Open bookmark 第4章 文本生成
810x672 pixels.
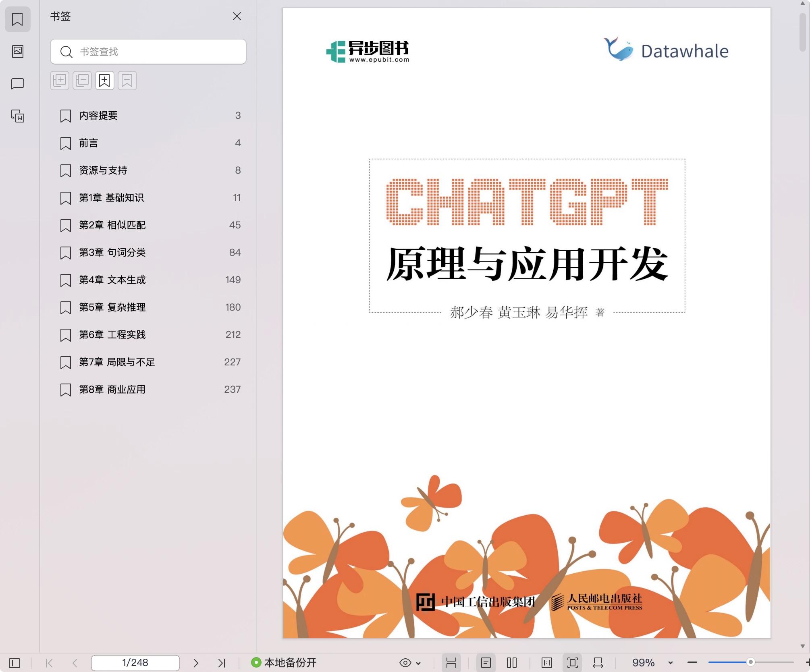coord(148,280)
